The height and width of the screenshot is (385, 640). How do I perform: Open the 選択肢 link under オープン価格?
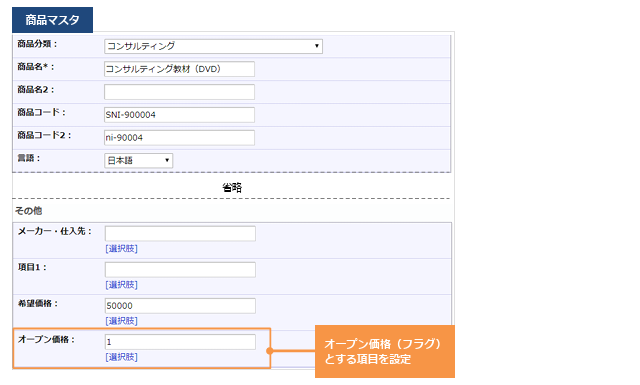point(122,357)
